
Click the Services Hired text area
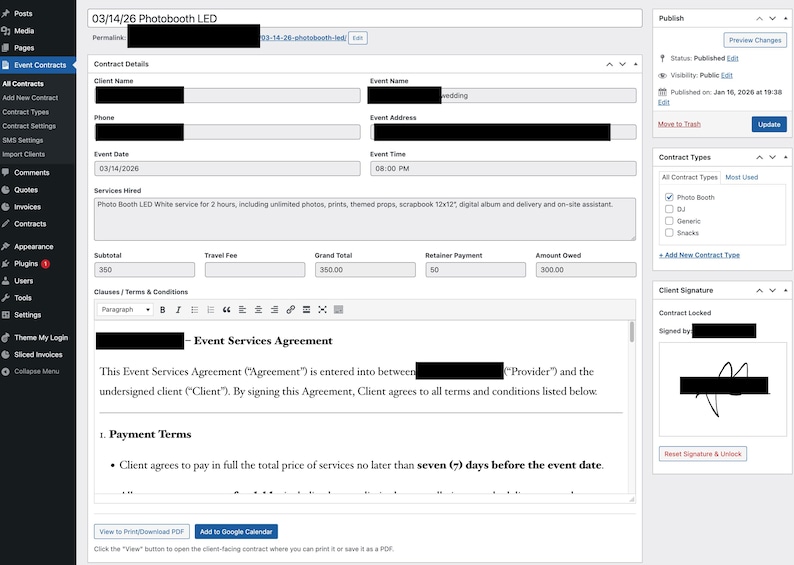pyautogui.click(x=365, y=219)
